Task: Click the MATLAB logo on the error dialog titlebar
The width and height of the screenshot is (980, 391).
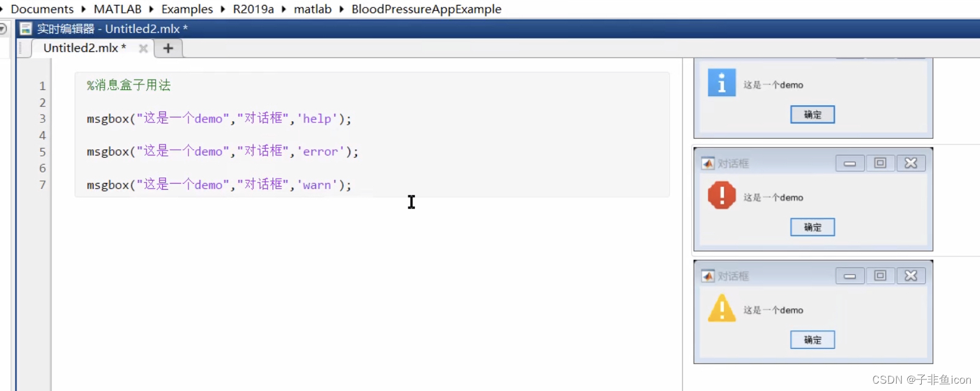Action: [x=707, y=163]
